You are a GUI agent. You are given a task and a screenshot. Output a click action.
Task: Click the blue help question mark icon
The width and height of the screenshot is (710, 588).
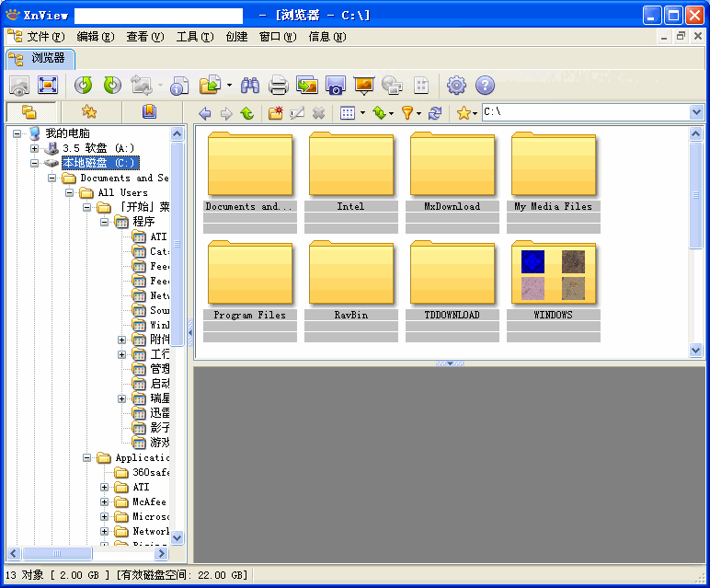pos(485,86)
